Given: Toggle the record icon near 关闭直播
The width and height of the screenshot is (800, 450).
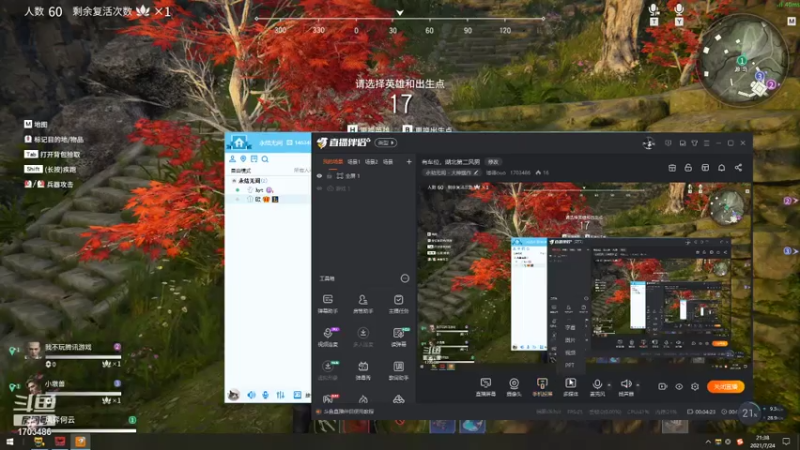Looking at the screenshot, I should pos(662,387).
